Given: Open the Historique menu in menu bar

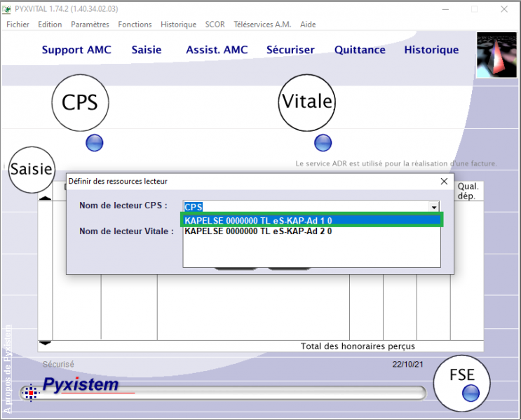Looking at the screenshot, I should tap(178, 25).
